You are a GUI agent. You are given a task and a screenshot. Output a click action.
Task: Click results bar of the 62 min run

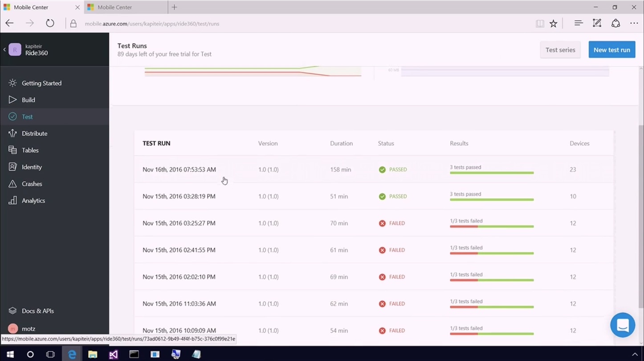coord(492,307)
